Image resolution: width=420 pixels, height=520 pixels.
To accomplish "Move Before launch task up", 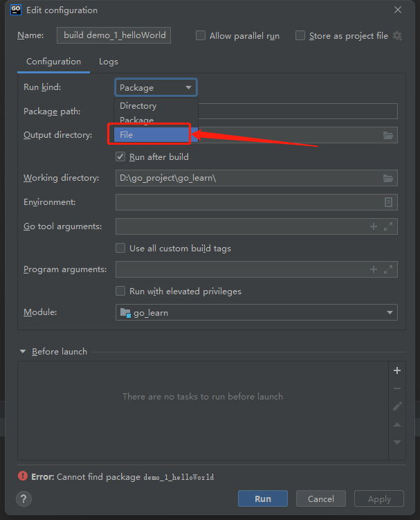I will pos(397,425).
